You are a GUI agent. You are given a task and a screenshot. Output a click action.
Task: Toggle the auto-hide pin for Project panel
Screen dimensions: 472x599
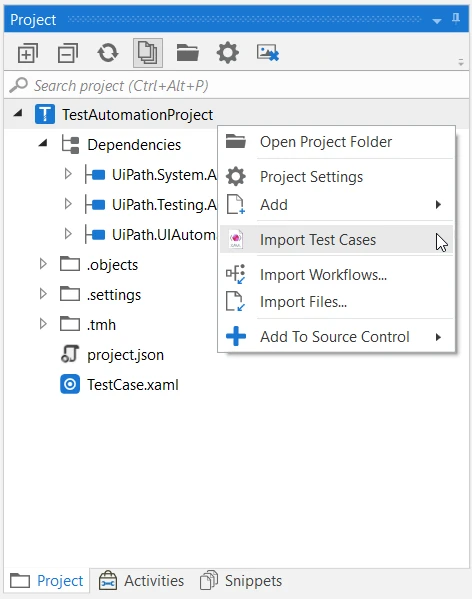(456, 19)
